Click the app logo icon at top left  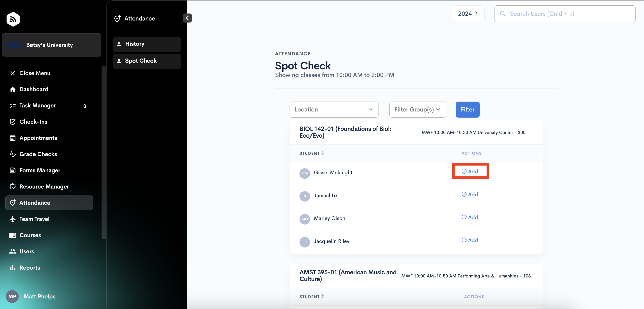pyautogui.click(x=13, y=19)
